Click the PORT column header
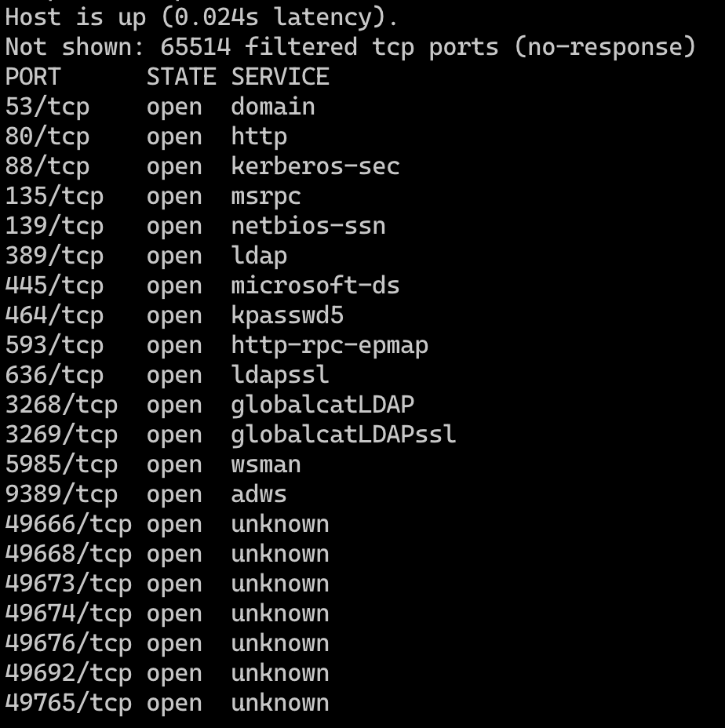The width and height of the screenshot is (725, 728). point(33,77)
